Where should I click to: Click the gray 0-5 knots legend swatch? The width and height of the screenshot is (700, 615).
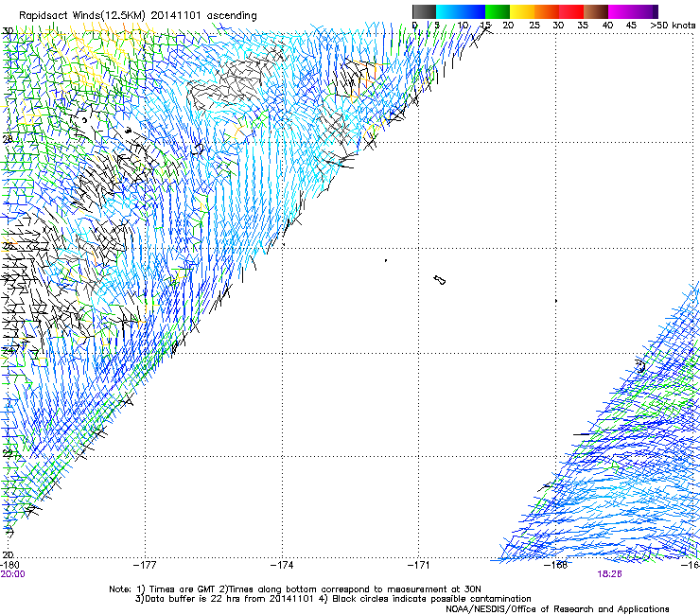[424, 11]
